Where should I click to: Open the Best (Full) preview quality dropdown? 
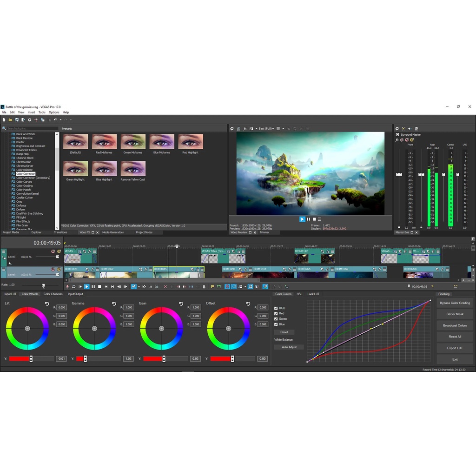click(267, 129)
